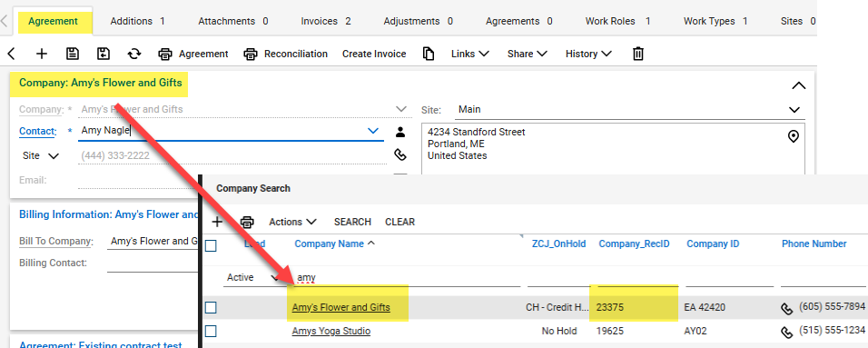Expand the Company dropdown field
868x348 pixels.
click(401, 109)
